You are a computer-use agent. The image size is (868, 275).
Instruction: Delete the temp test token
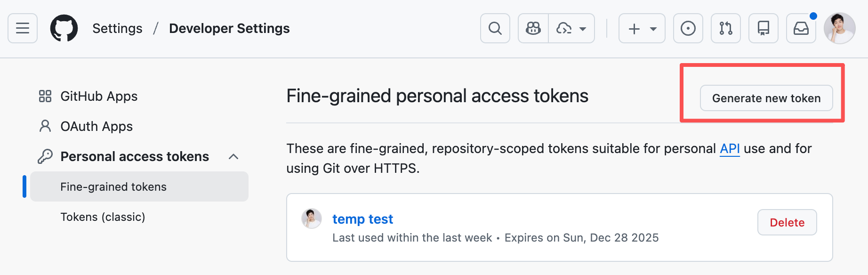click(x=787, y=222)
